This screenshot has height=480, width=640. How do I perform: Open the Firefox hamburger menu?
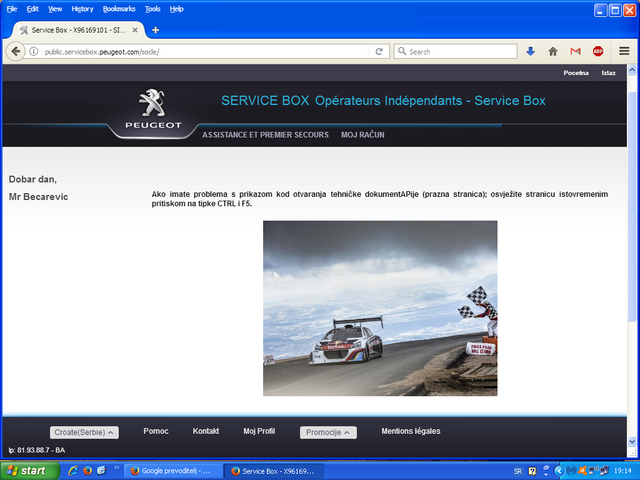pos(624,51)
